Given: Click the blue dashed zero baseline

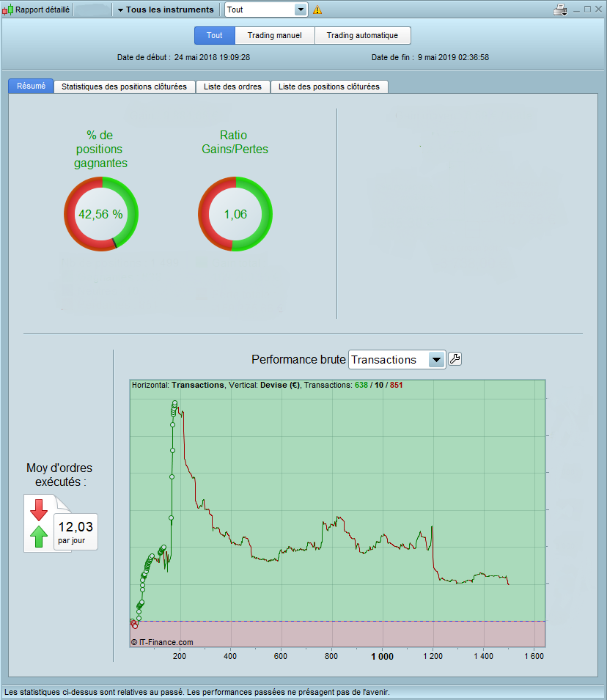Looking at the screenshot, I should tap(338, 621).
